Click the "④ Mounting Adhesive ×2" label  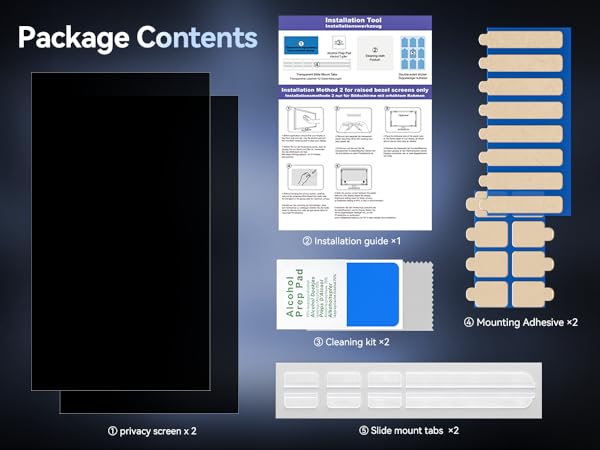click(521, 322)
